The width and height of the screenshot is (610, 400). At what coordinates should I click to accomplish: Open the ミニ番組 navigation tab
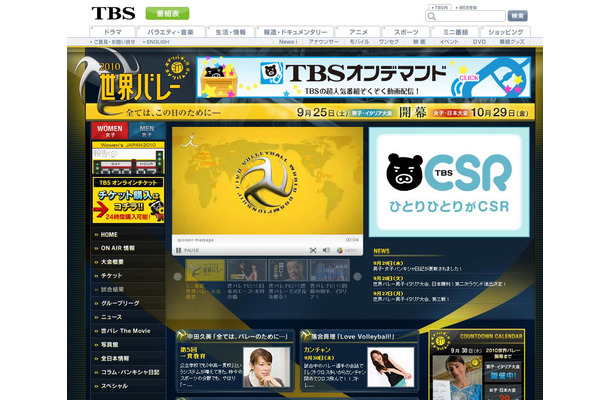[455, 32]
